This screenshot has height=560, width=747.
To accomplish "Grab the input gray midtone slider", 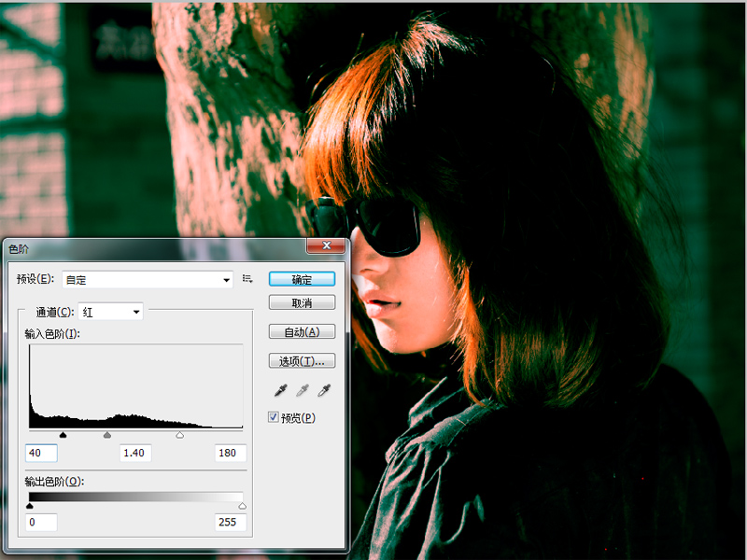I will (107, 435).
